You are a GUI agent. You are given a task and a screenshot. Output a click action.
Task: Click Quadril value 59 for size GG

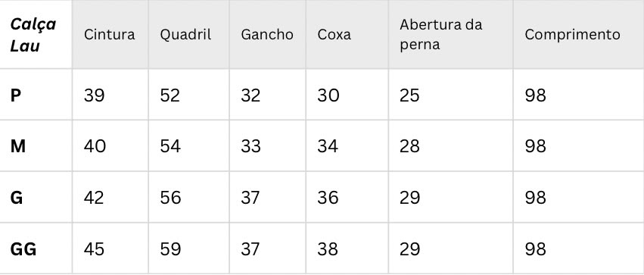[170, 249]
